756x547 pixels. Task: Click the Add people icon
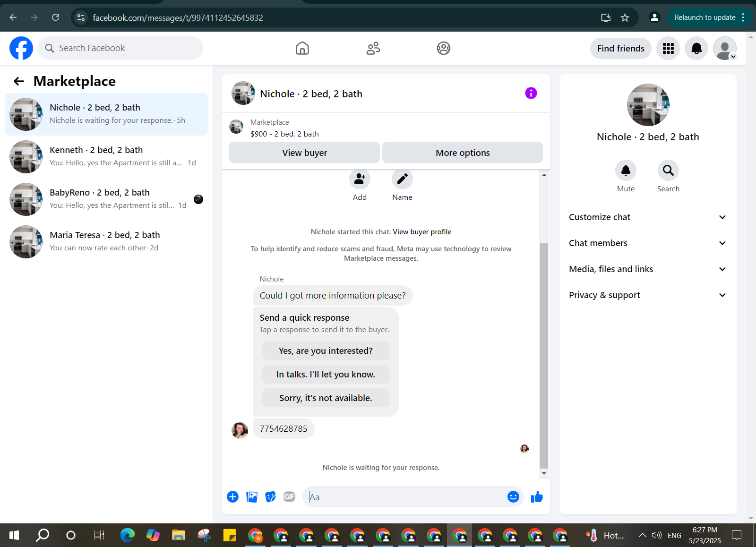tap(360, 179)
